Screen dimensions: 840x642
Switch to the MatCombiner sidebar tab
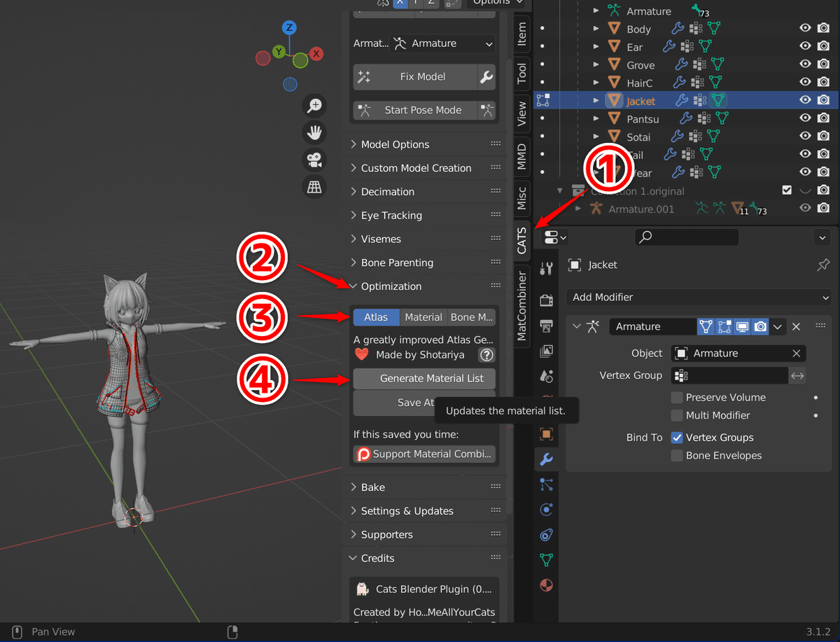click(521, 306)
